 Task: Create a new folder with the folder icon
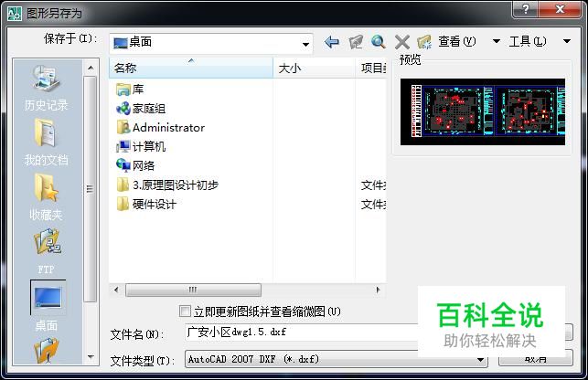(424, 42)
